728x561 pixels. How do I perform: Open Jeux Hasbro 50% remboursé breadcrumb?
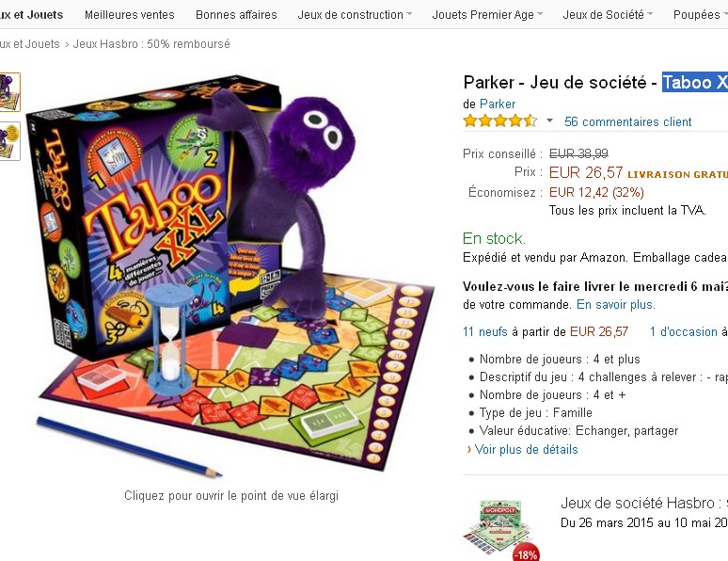pyautogui.click(x=151, y=43)
